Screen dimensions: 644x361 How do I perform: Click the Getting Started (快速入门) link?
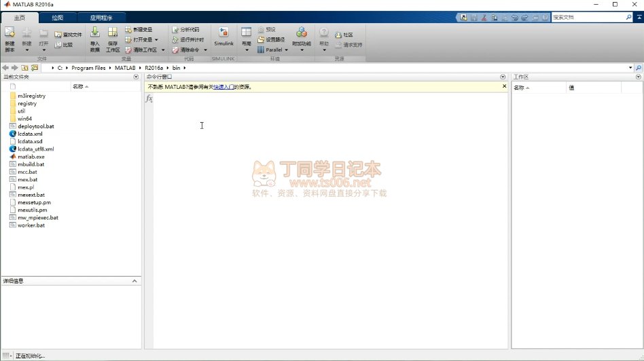(x=224, y=87)
